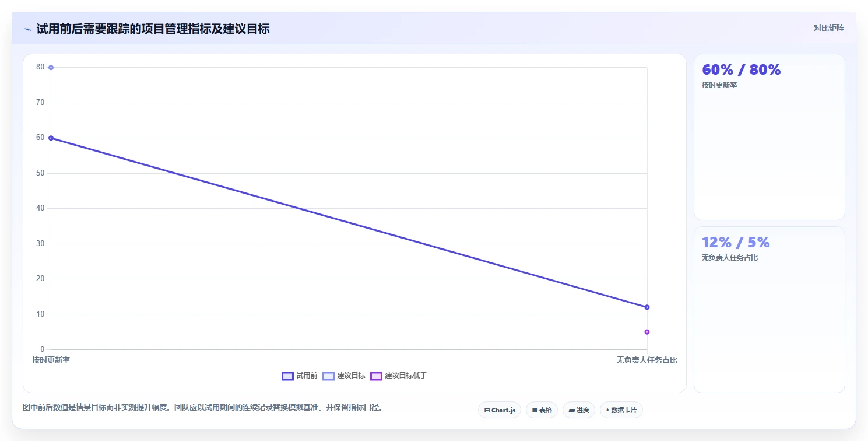Click the footnote text beginning 图中前后数值
868x441 pixels.
(x=202, y=408)
